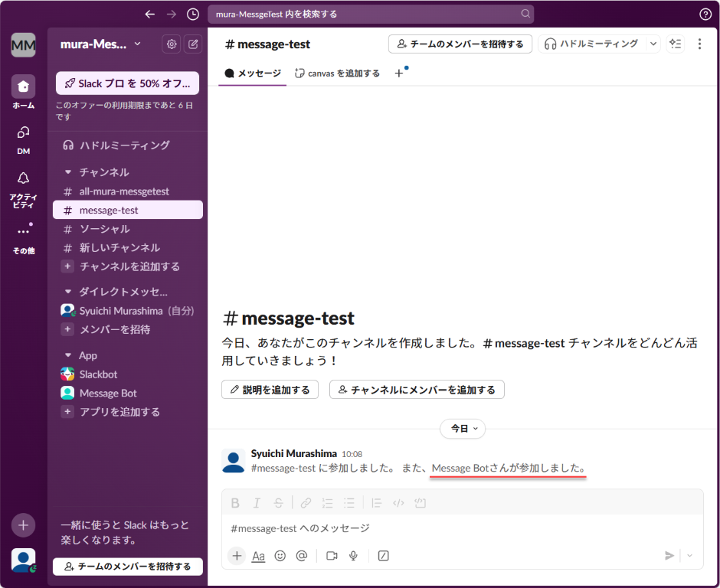Viewport: 720px width, 588px height.
Task: Click チャンネルにメンバーを追加する button
Action: pyautogui.click(x=417, y=390)
